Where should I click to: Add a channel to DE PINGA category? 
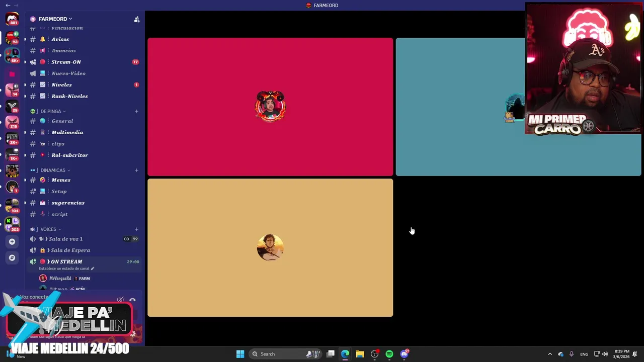point(136,111)
